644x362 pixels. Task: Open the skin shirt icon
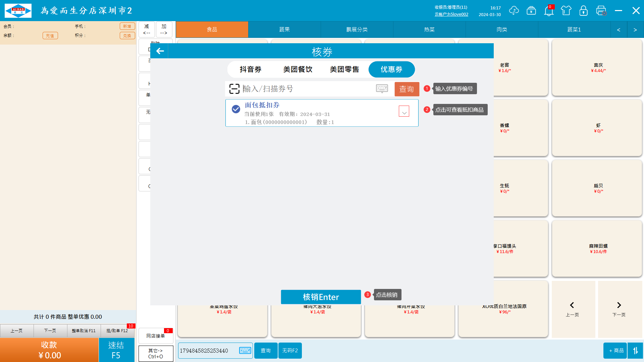566,10
